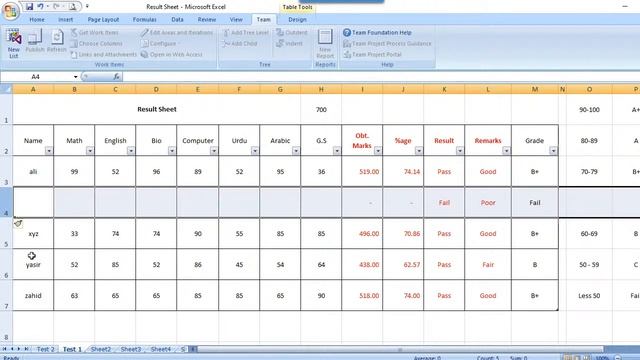The width and height of the screenshot is (640, 360).
Task: Open the Bio column filter dropdown
Action: pyautogui.click(x=172, y=151)
